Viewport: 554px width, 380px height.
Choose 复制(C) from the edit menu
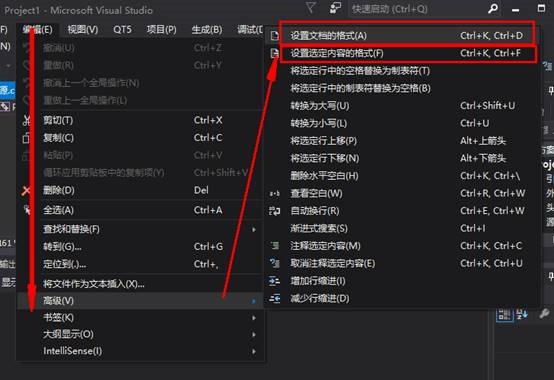[x=140, y=138]
